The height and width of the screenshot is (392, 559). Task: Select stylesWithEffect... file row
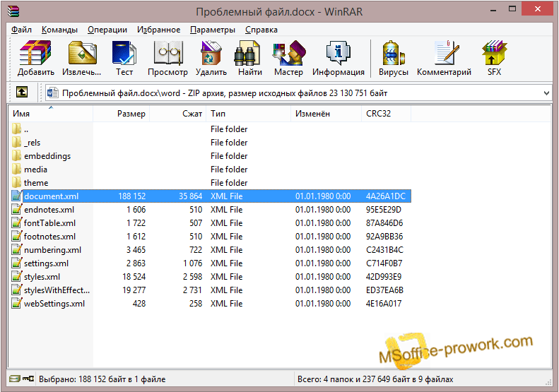click(x=211, y=290)
